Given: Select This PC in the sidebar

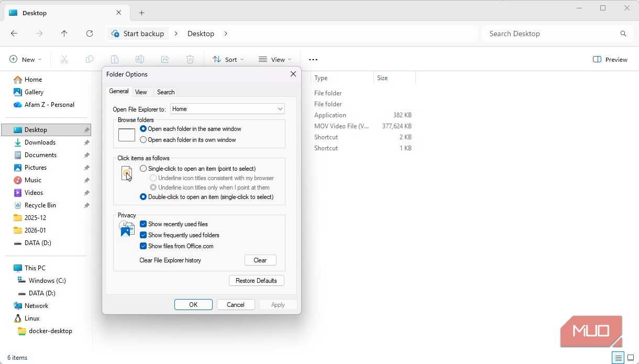Looking at the screenshot, I should pyautogui.click(x=35, y=268).
